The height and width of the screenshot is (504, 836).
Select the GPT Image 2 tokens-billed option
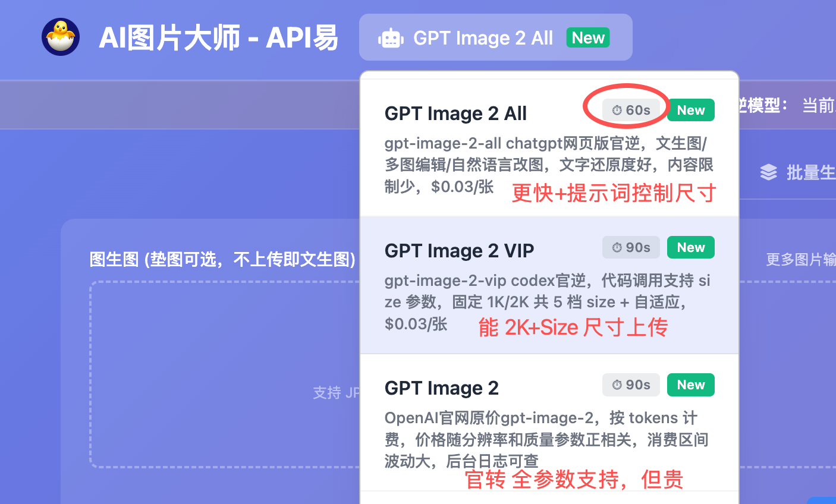click(x=549, y=423)
